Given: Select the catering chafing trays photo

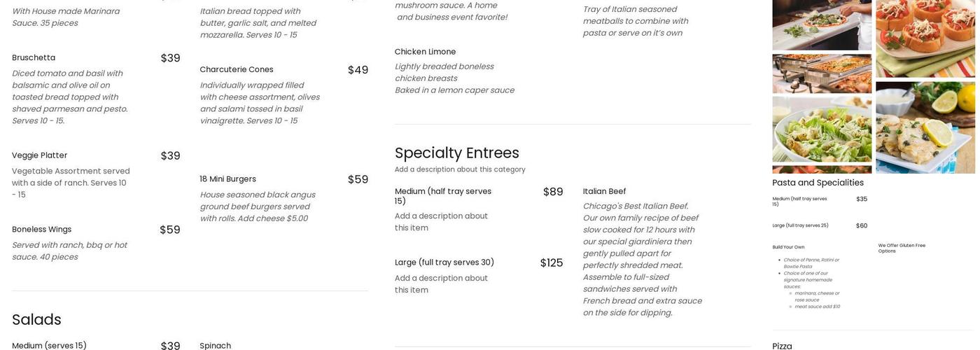Looking at the screenshot, I should pos(822,73).
